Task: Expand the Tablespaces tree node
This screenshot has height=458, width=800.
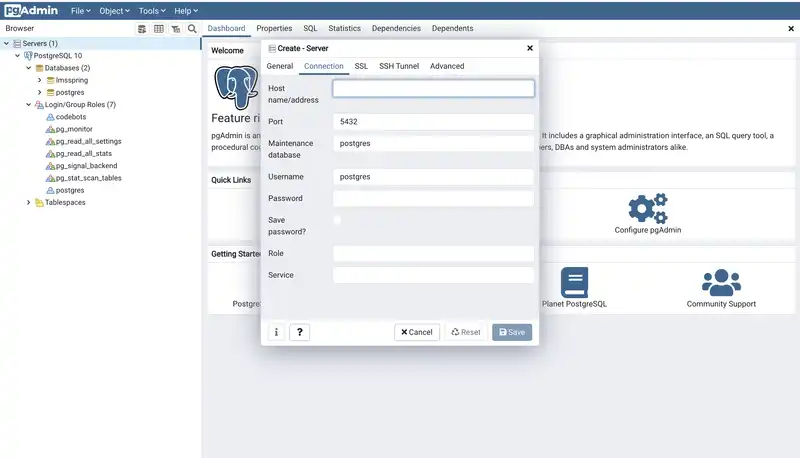Action: point(29,202)
